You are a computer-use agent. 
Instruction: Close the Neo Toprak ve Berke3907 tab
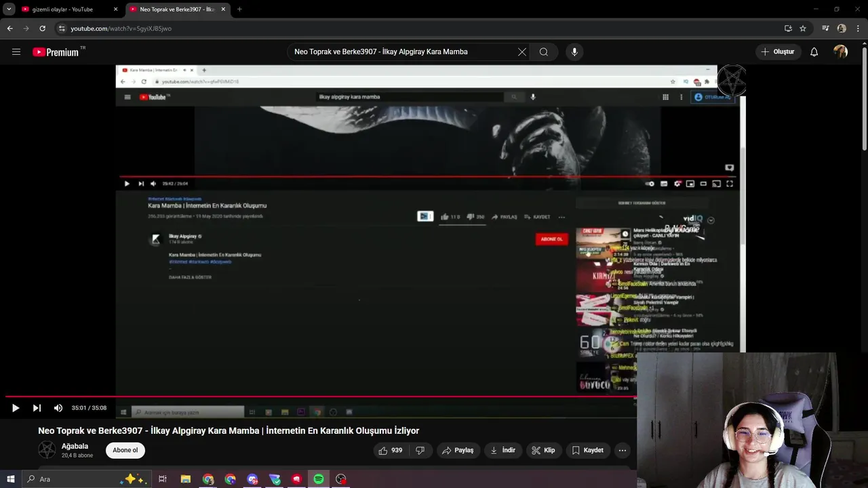[223, 9]
